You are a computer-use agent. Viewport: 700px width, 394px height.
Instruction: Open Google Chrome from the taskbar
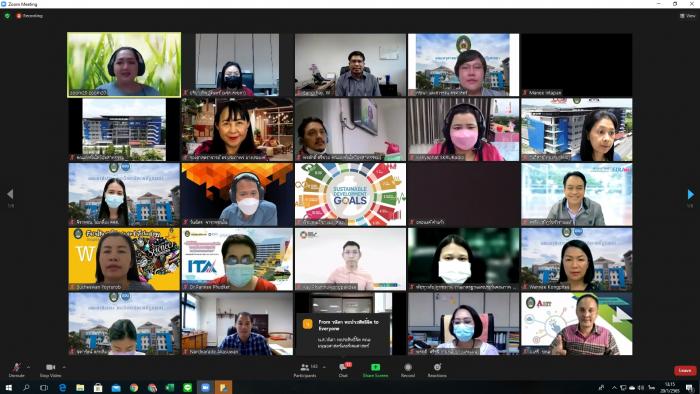(x=134, y=388)
